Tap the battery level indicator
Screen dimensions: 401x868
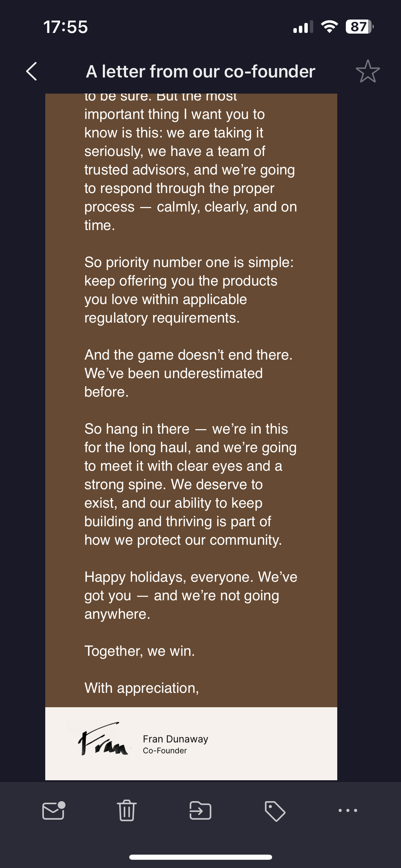[359, 26]
